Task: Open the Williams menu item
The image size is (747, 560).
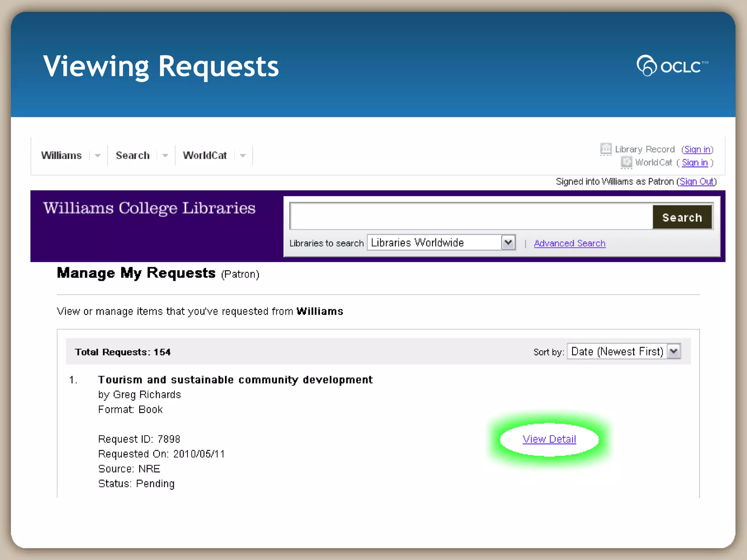Action: tap(61, 156)
